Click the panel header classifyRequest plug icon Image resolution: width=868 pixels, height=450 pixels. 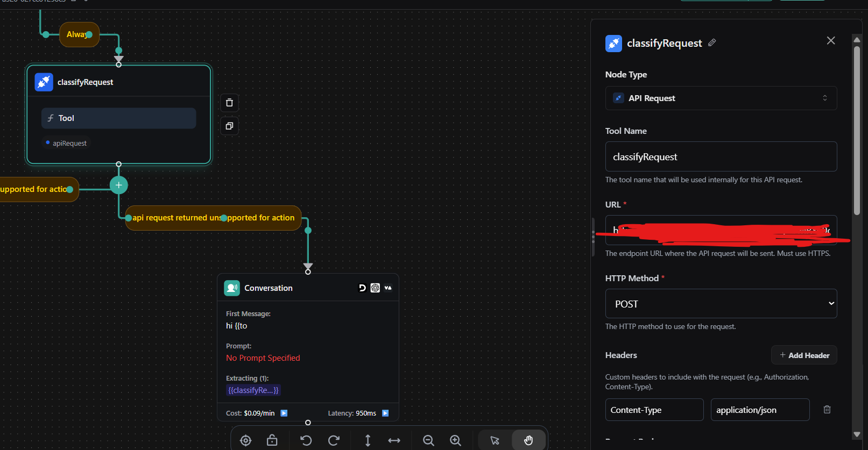click(x=614, y=44)
